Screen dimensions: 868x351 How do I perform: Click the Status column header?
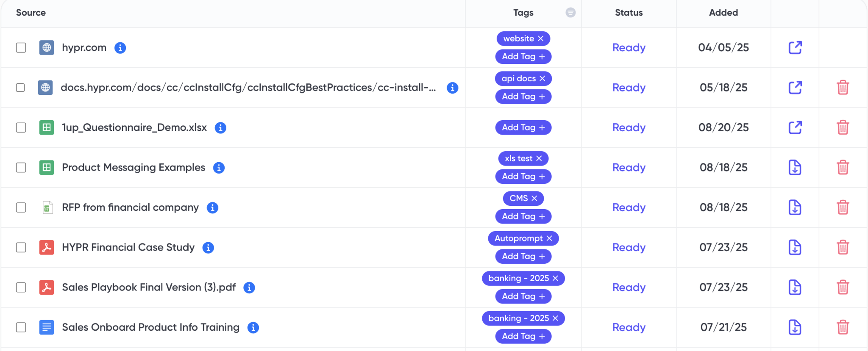[629, 13]
